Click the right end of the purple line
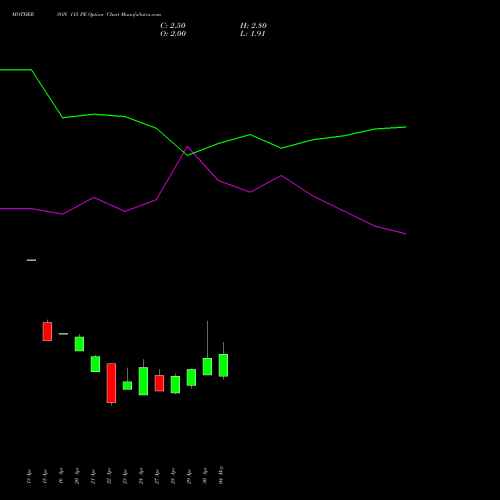Screen dimensions: 500x500 (405, 234)
